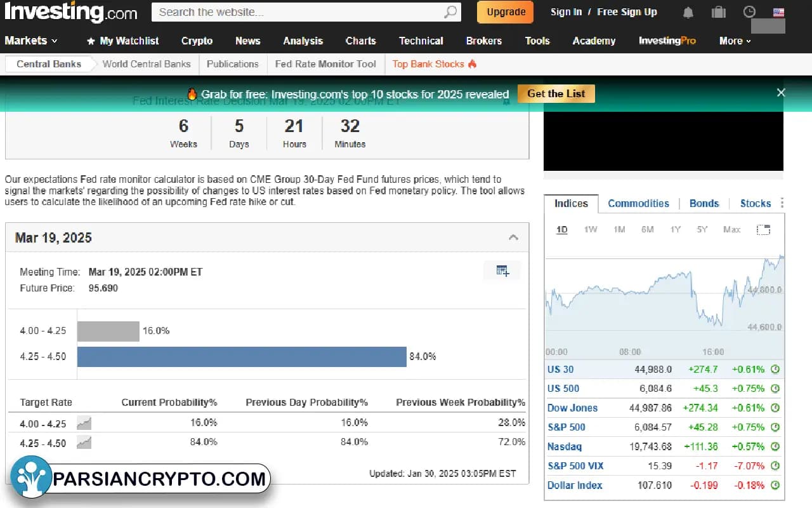
Task: Open the Brokers menu
Action: [x=483, y=41]
